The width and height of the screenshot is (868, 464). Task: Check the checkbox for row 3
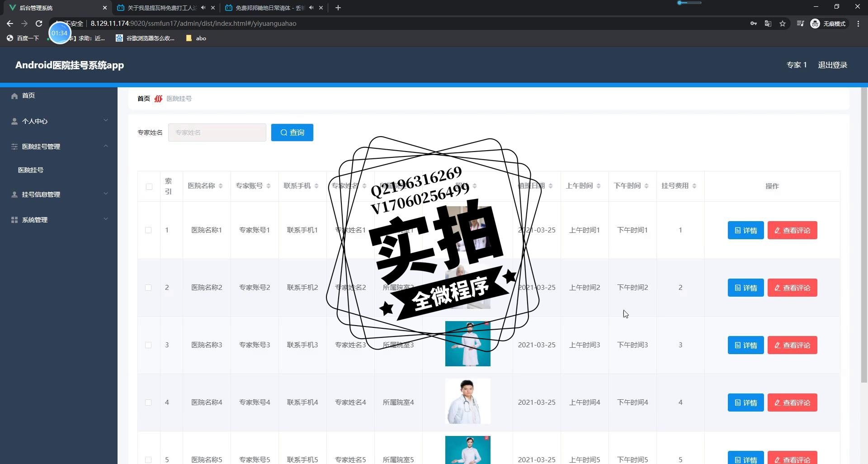tap(148, 345)
